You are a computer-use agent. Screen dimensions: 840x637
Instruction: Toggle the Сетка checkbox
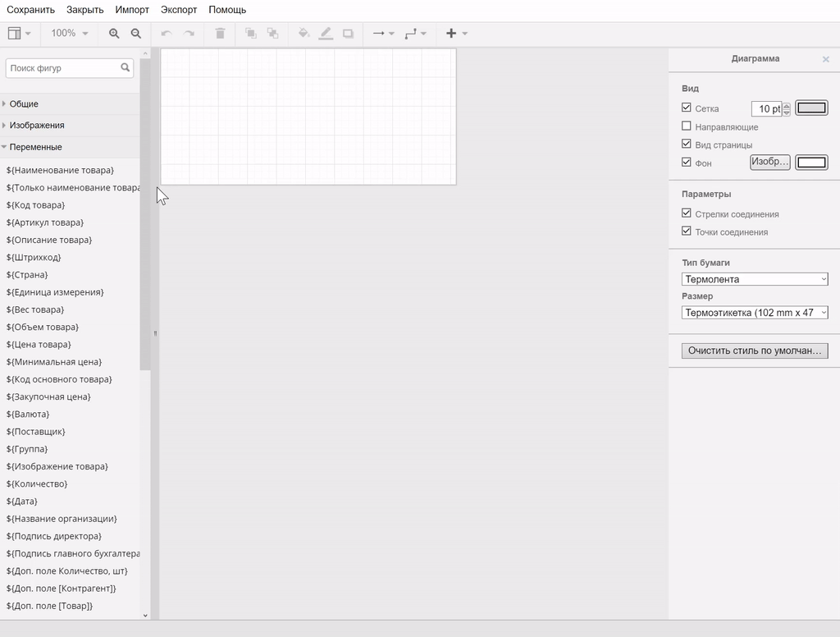pyautogui.click(x=687, y=108)
